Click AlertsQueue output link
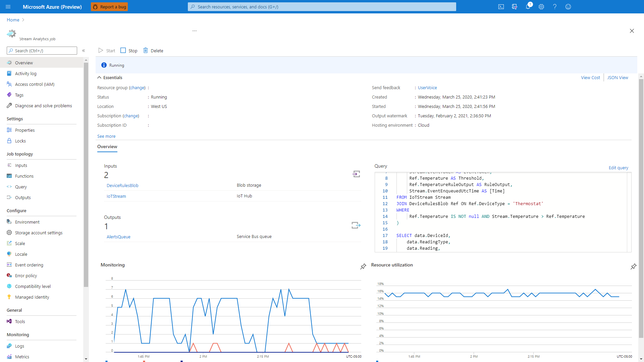Image resolution: width=644 pixels, height=362 pixels. click(118, 236)
